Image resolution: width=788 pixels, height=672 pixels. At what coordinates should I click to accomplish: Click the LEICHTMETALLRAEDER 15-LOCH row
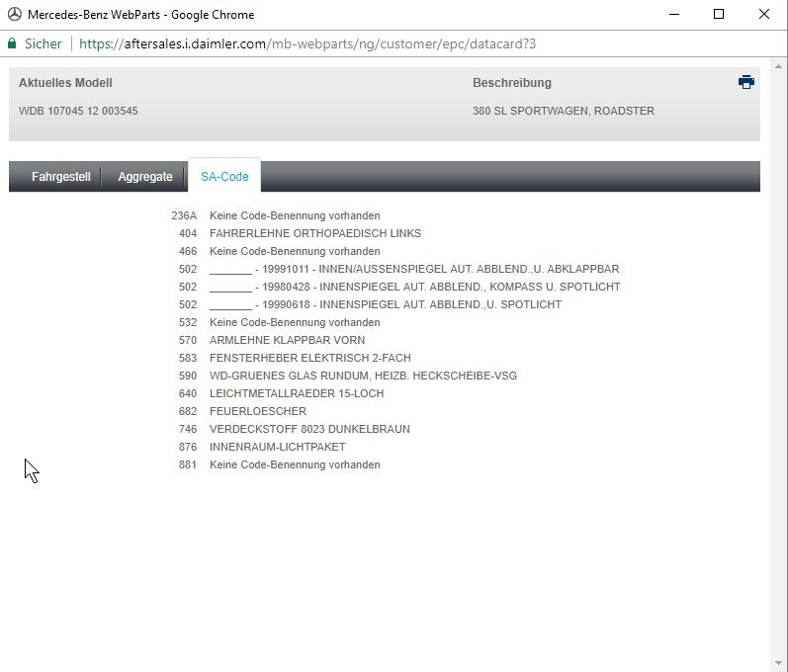tap(296, 393)
